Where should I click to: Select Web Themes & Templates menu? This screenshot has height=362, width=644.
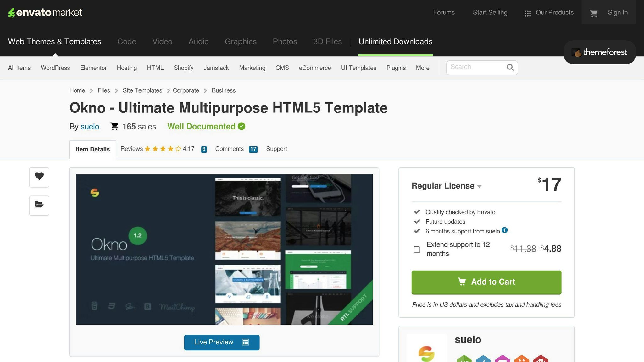55,41
